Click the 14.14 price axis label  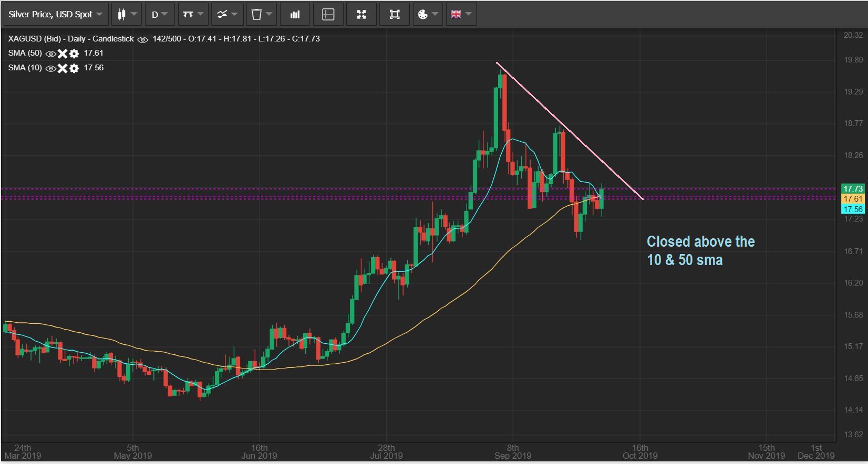point(853,410)
